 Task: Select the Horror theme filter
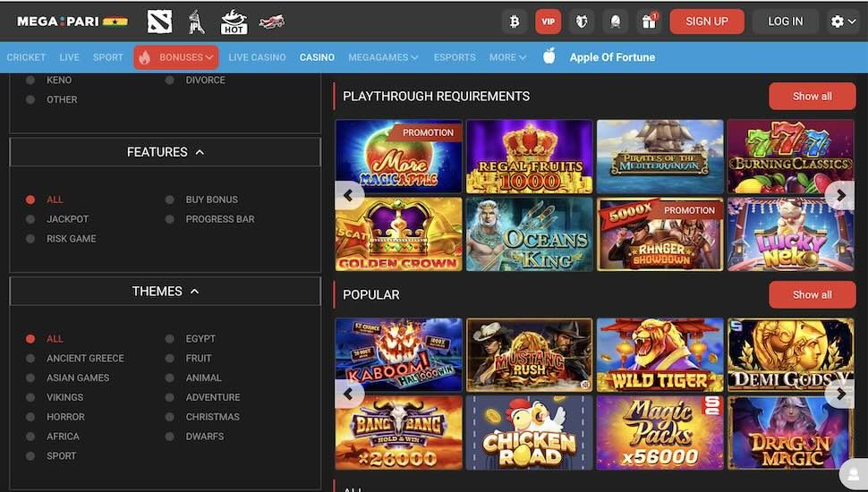[55, 417]
